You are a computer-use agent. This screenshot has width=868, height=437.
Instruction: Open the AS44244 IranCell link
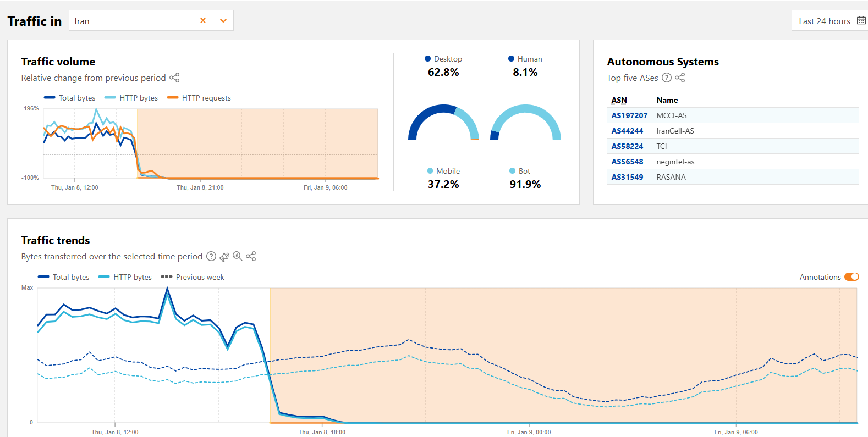point(627,131)
